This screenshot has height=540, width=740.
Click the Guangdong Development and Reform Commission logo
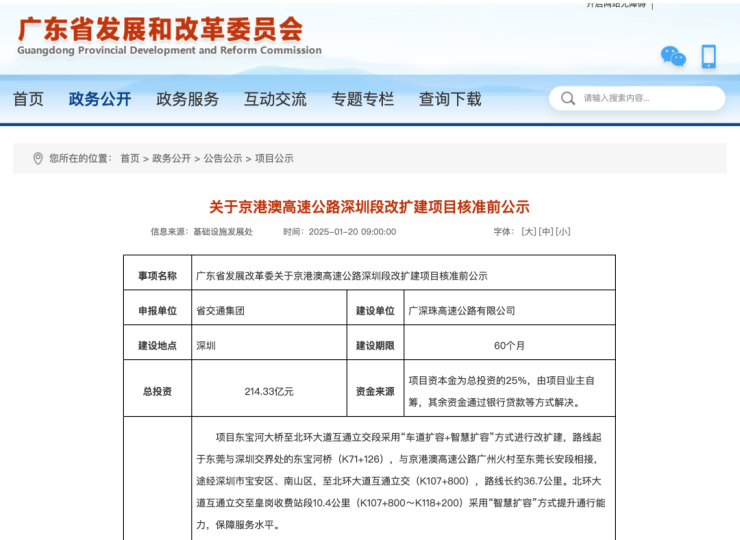(170, 35)
